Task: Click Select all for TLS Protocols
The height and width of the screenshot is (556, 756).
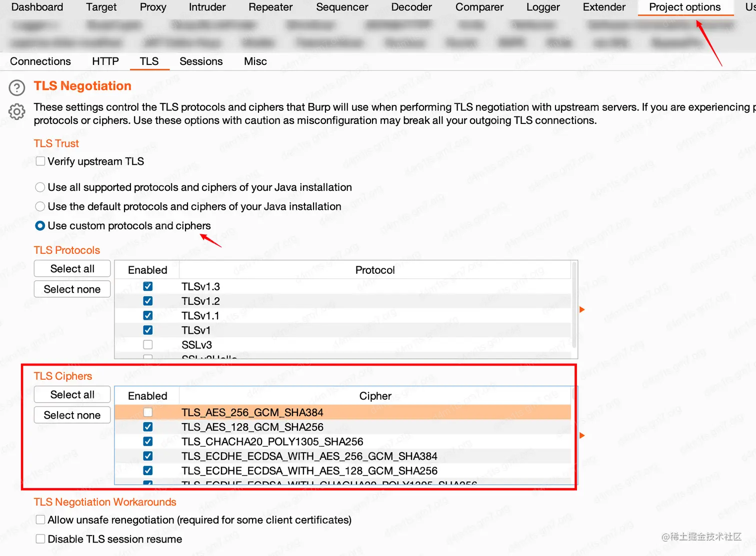Action: tap(72, 269)
